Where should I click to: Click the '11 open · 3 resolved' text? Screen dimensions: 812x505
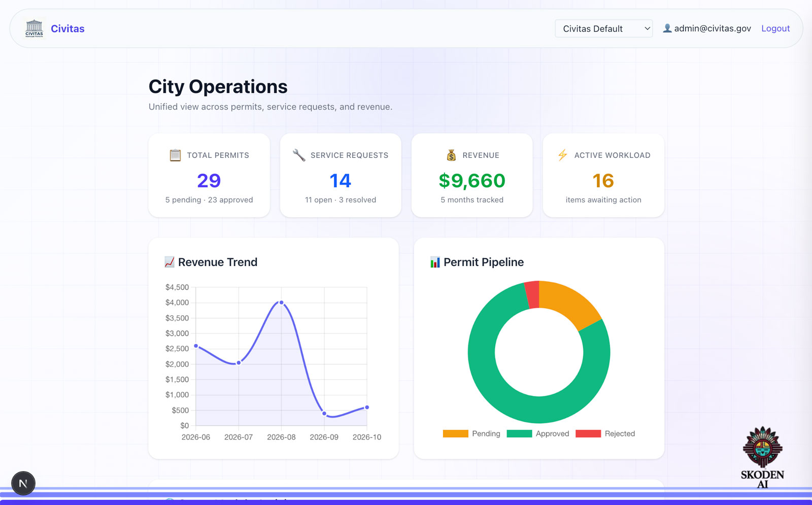(341, 200)
